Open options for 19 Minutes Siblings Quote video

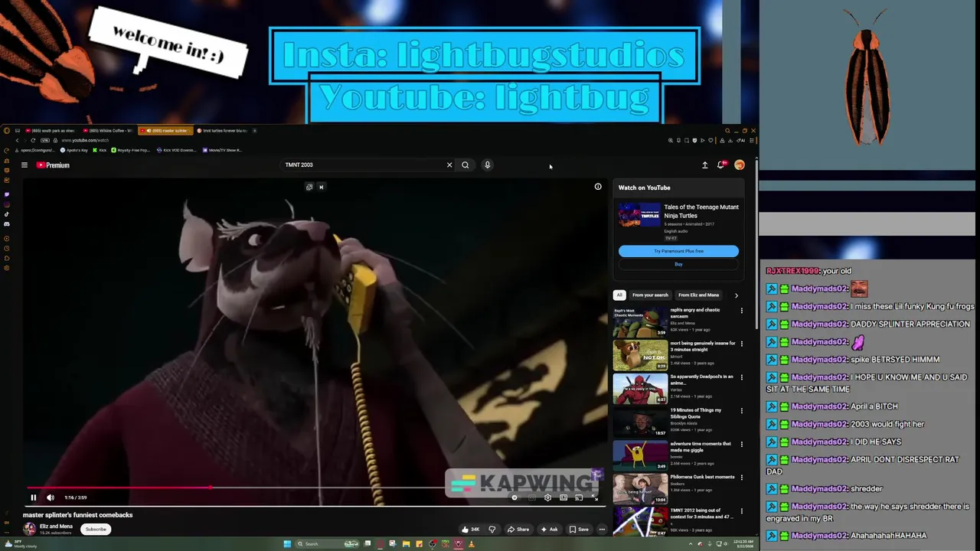[741, 411]
